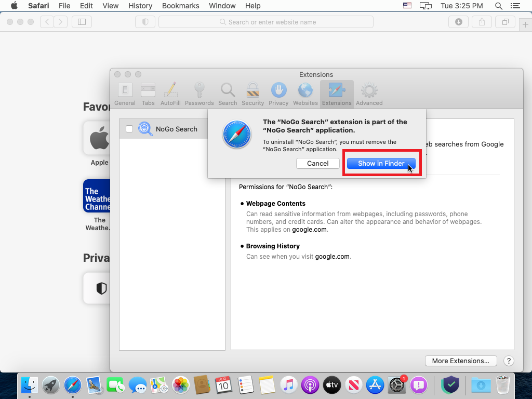Open Security preferences

pyautogui.click(x=253, y=94)
